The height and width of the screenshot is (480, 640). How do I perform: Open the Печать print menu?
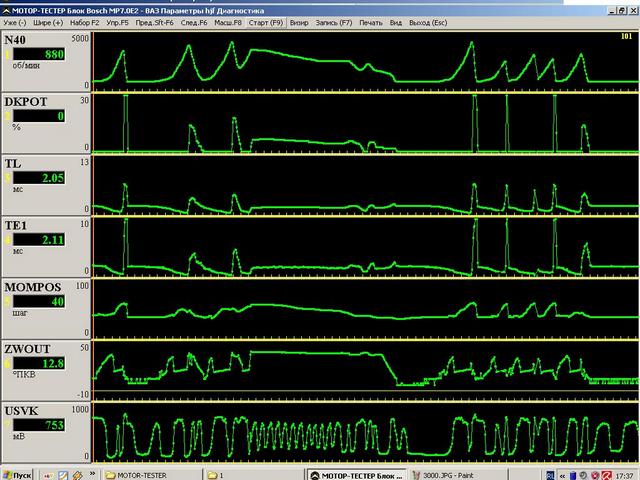click(370, 21)
